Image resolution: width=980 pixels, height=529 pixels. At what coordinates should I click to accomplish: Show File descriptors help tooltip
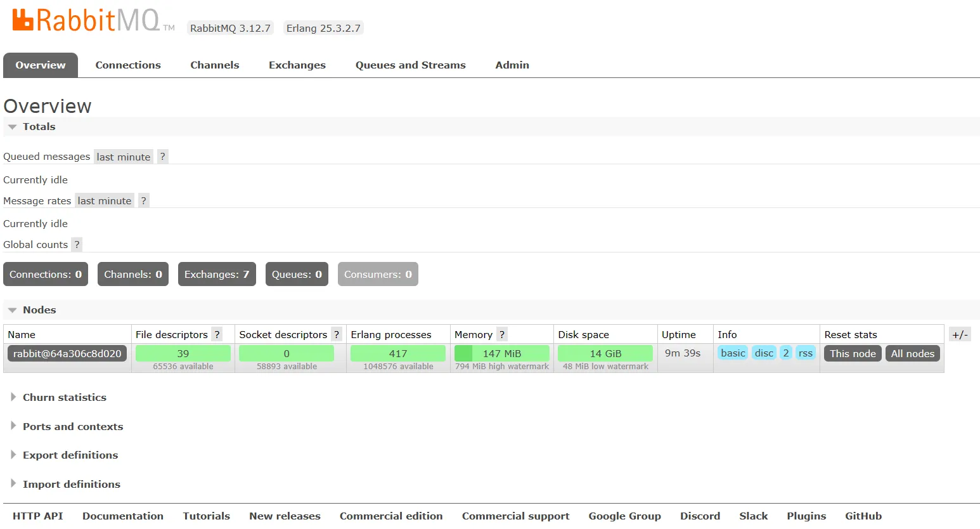217,334
